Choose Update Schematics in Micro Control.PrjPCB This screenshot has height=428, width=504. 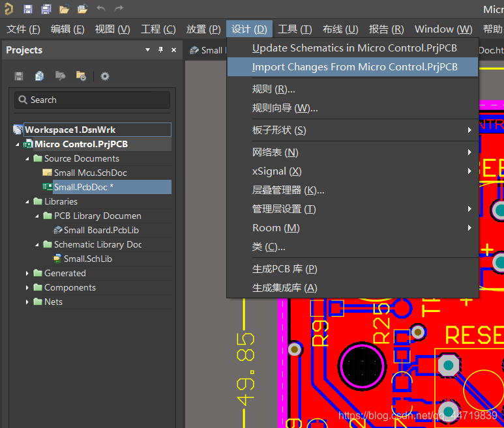353,48
